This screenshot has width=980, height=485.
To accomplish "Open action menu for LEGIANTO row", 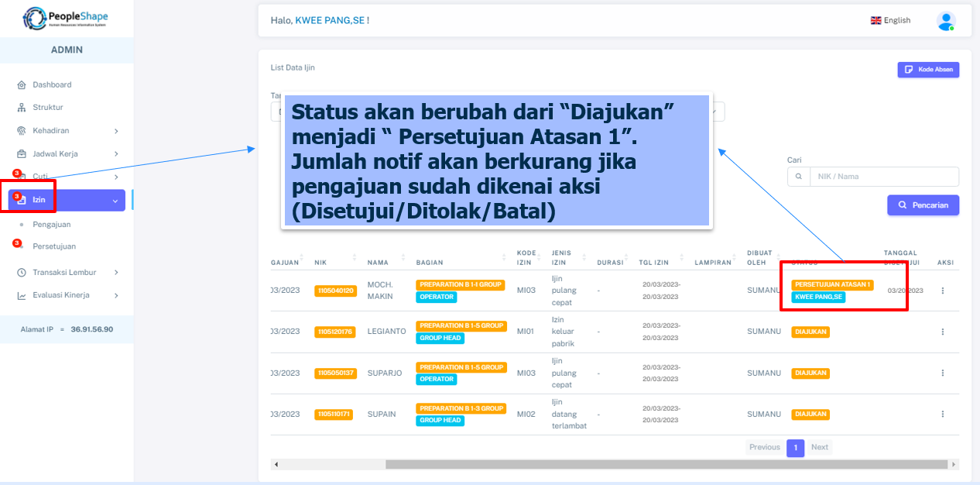I will 942,332.
